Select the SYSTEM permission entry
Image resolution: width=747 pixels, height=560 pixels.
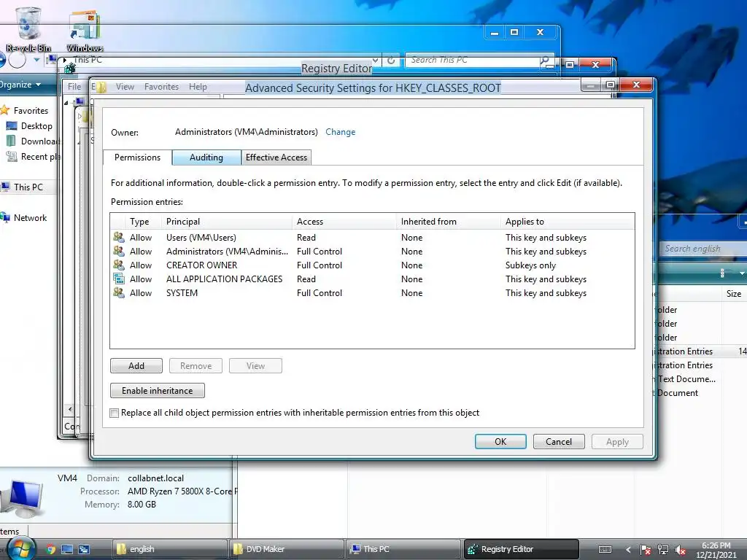click(x=372, y=292)
